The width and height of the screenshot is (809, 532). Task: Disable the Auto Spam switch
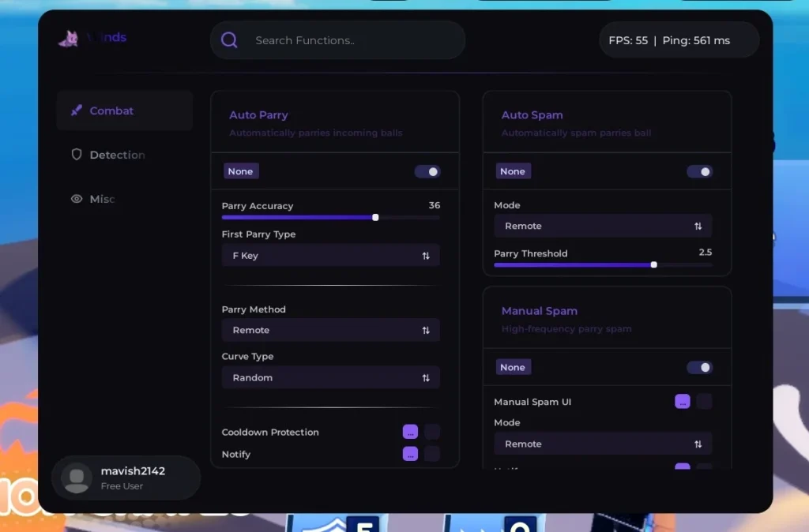pyautogui.click(x=699, y=171)
